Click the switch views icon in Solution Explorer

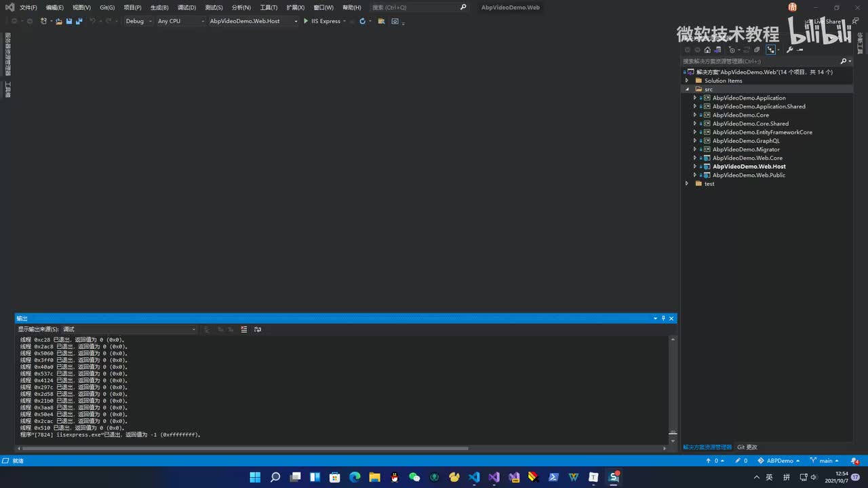point(718,49)
